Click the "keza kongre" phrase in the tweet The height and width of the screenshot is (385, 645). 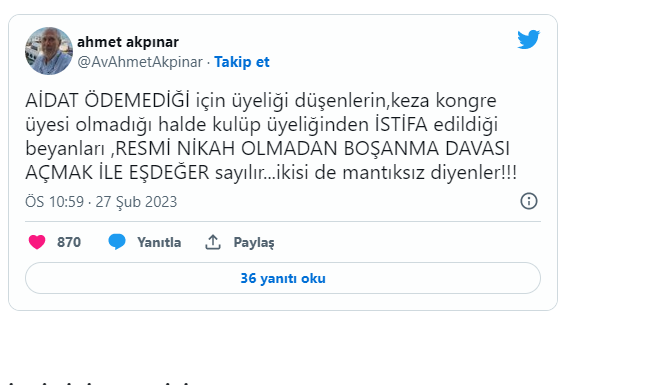[x=443, y=101]
